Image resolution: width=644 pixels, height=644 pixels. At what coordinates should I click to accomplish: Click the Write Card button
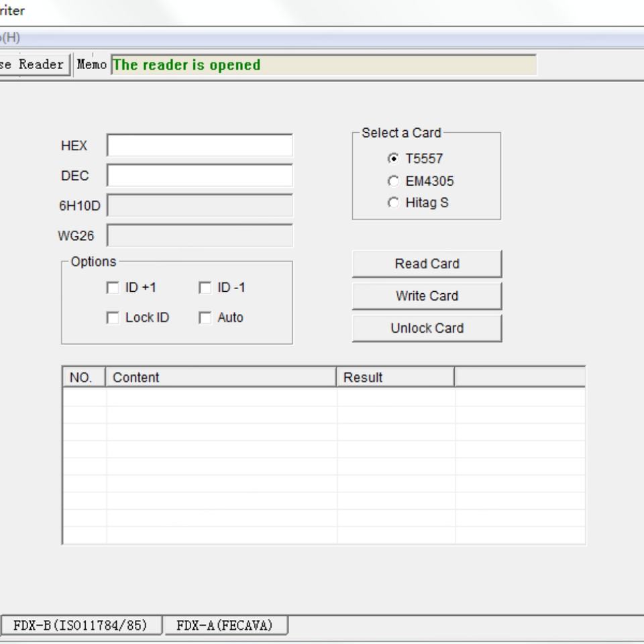[x=427, y=296]
